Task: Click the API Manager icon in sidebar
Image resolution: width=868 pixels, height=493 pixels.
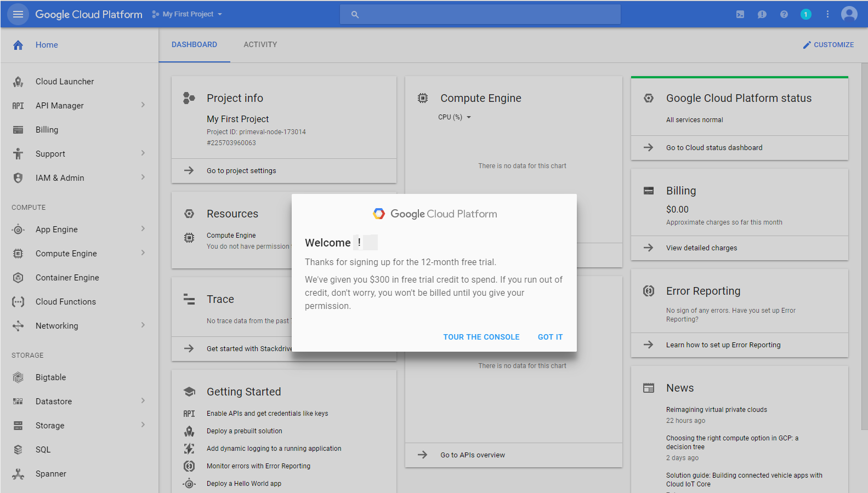Action: [x=18, y=106]
